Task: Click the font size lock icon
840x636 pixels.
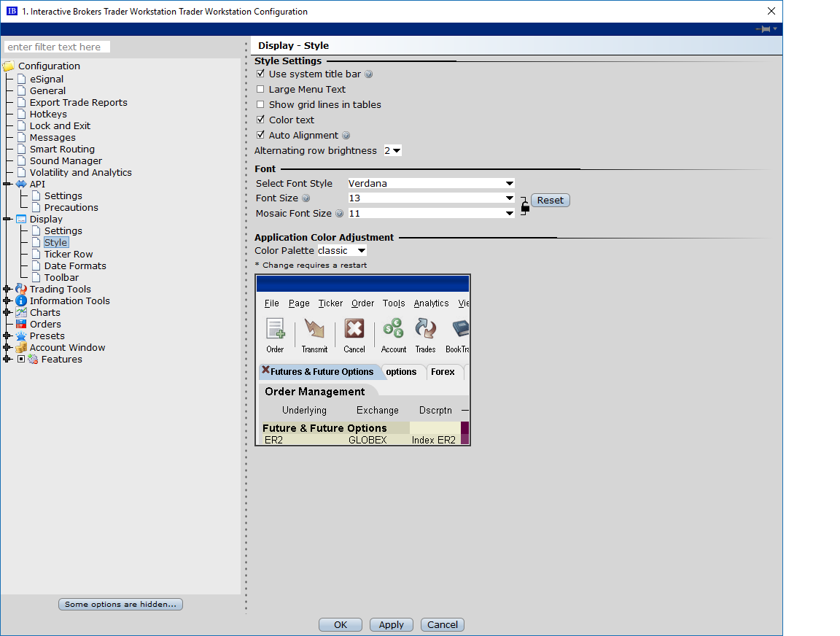Action: pos(525,206)
